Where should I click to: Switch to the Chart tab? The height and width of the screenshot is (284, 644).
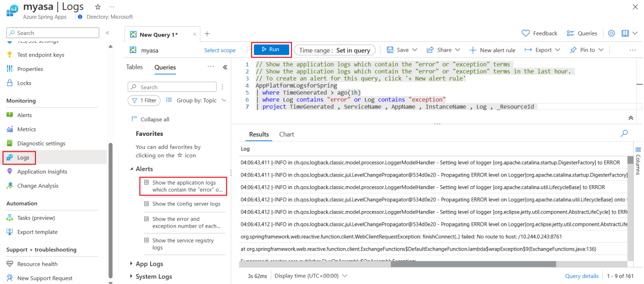(x=287, y=134)
